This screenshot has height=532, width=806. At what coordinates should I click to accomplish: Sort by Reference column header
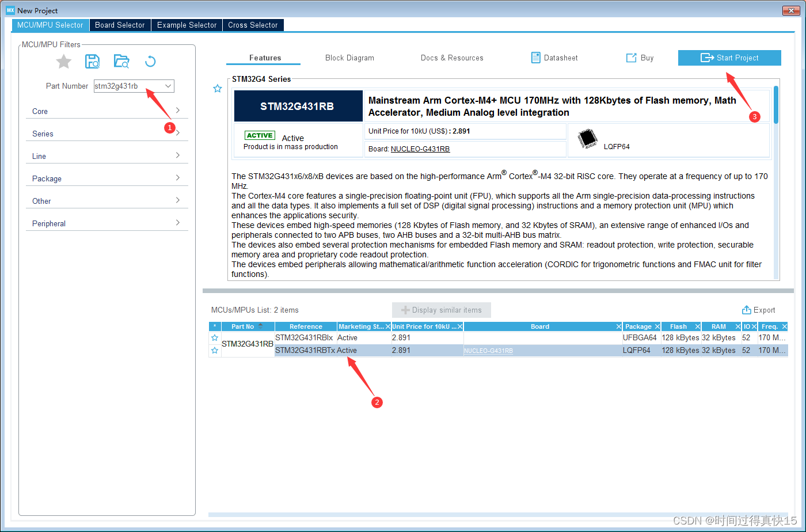point(306,326)
